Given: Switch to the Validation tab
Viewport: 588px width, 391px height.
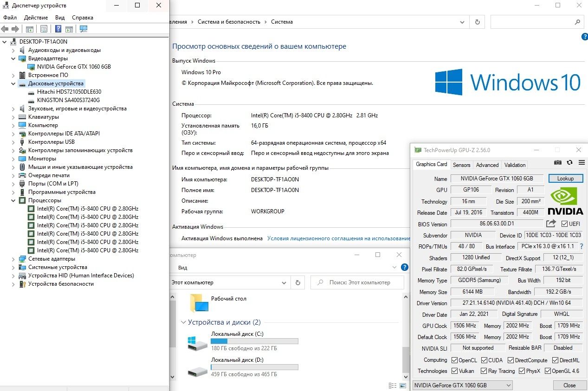Looking at the screenshot, I should tap(515, 165).
